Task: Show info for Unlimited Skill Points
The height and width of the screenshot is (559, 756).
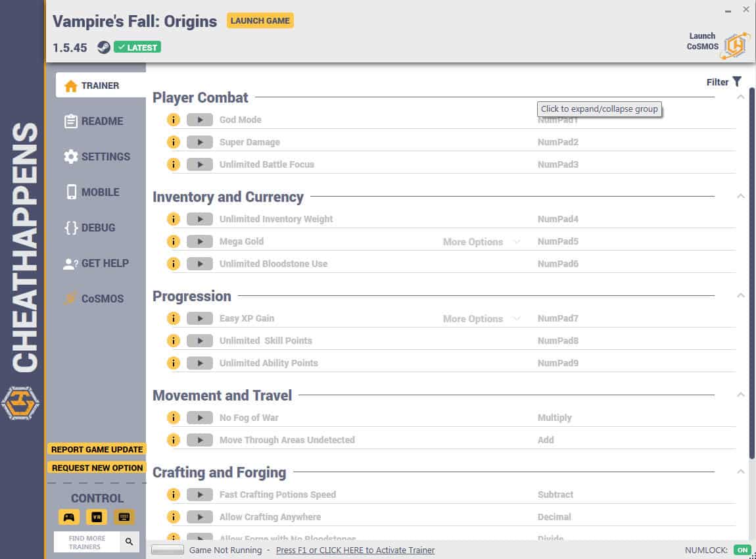Action: click(173, 341)
